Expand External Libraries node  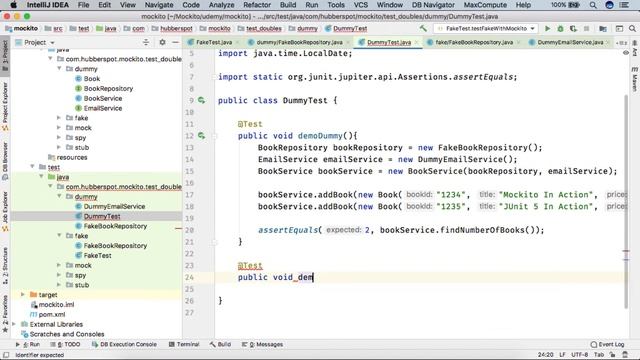pos(14,324)
